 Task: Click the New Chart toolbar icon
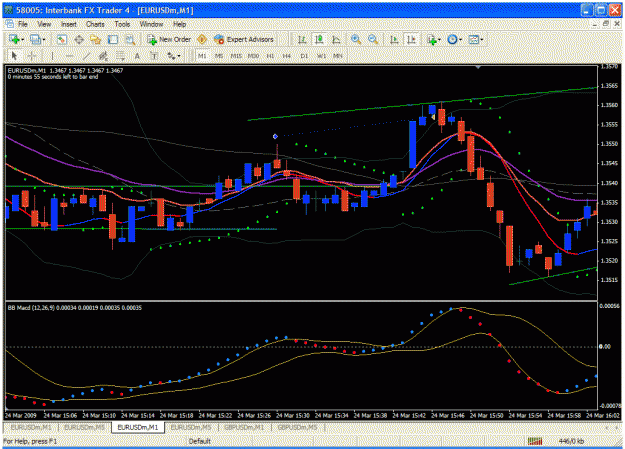(14, 39)
